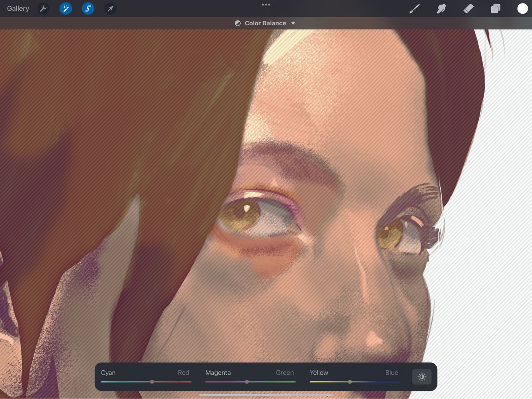Select the Eraser tool
The image size is (532, 399).
coord(468,8)
